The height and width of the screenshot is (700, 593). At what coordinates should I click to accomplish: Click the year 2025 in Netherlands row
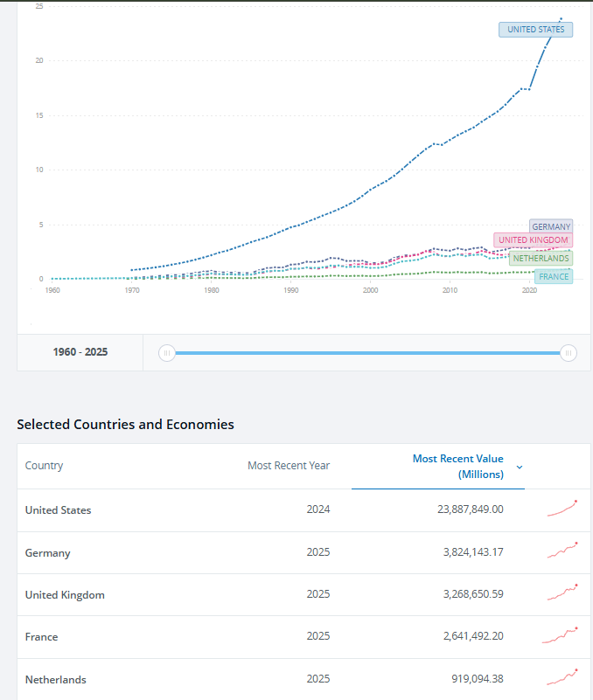(318, 679)
